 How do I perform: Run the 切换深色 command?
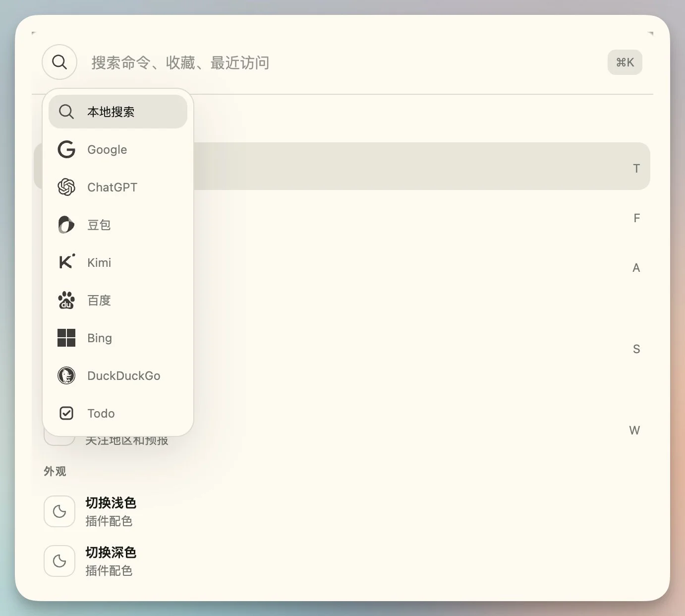pos(342,561)
